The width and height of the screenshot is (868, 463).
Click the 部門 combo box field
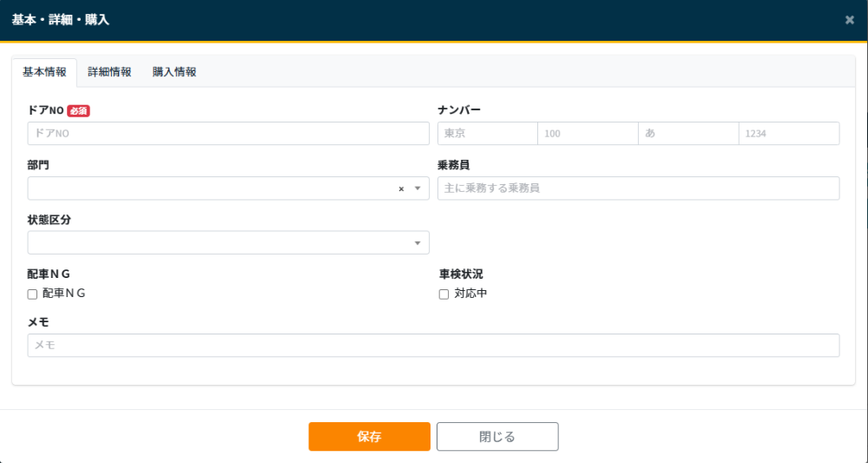[x=208, y=189]
